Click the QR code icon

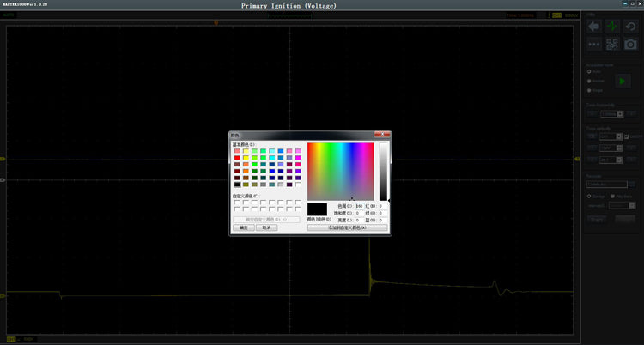tap(613, 45)
